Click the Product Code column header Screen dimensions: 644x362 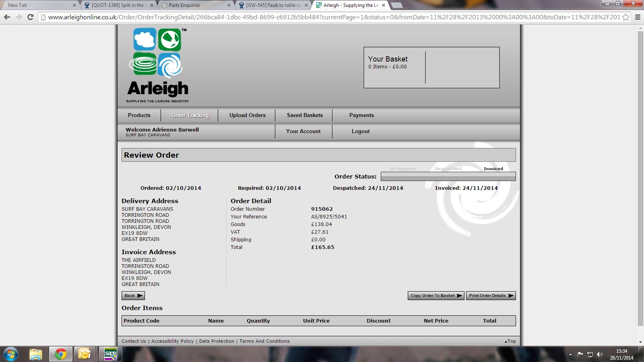(141, 321)
